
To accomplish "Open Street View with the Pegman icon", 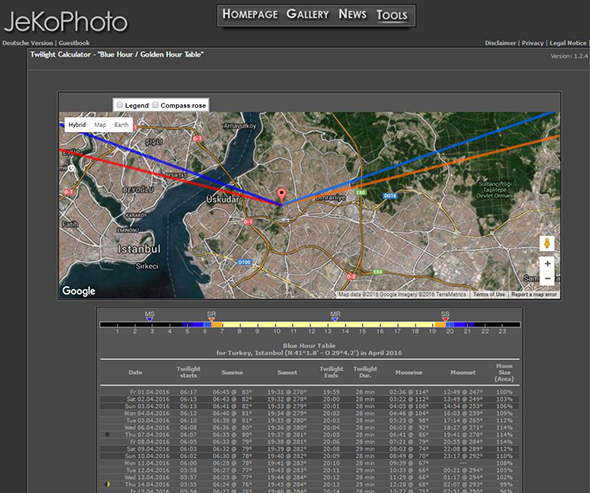I will [x=547, y=243].
